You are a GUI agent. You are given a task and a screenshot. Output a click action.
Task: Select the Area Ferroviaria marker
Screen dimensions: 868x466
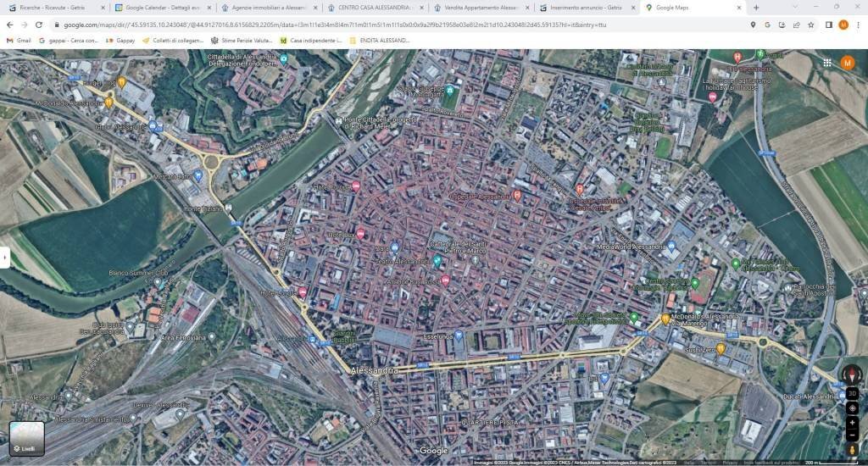click(x=211, y=336)
